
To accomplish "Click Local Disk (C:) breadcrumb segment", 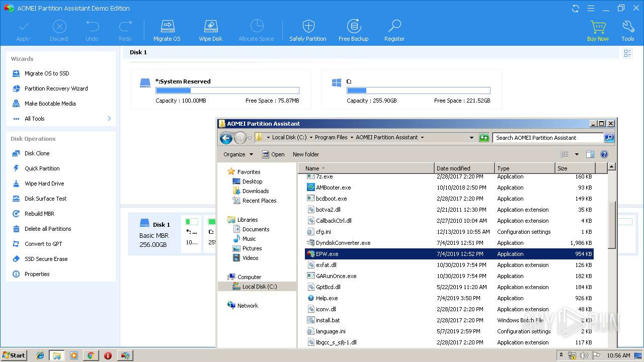I will [289, 138].
